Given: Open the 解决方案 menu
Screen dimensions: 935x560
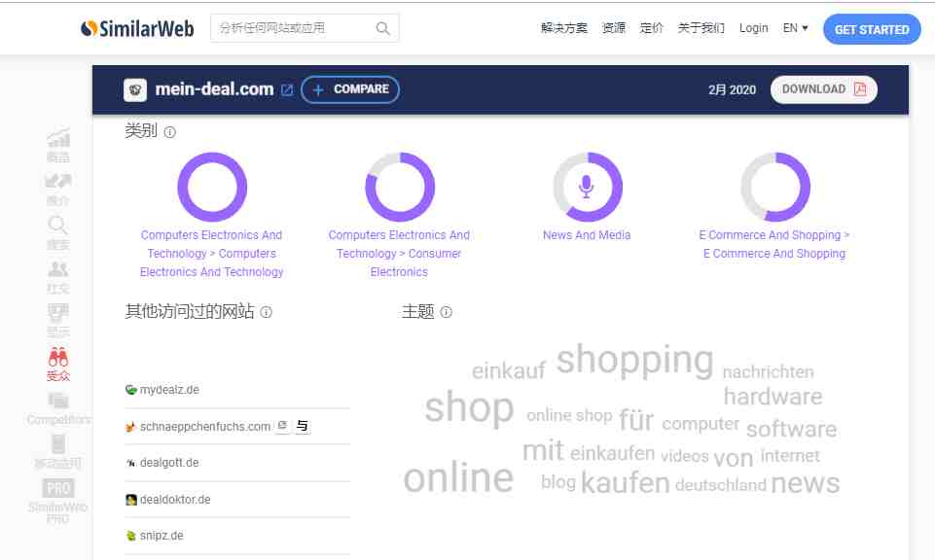Looking at the screenshot, I should [563, 28].
